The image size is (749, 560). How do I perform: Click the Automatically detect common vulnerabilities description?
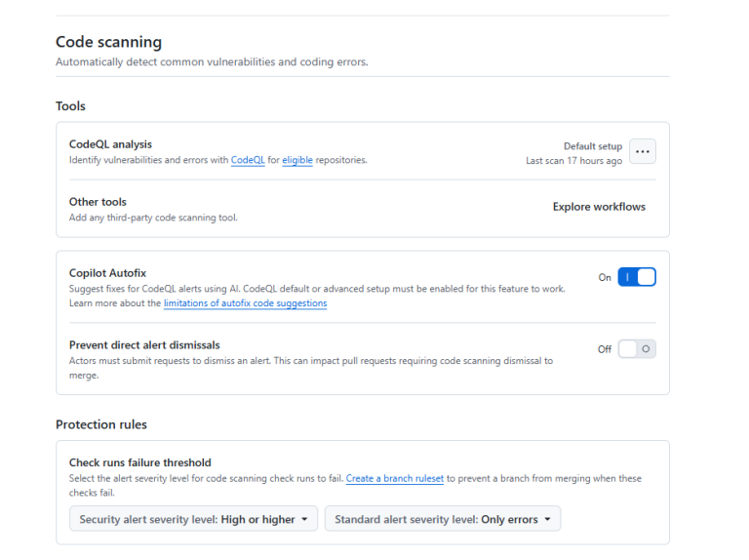pos(212,62)
